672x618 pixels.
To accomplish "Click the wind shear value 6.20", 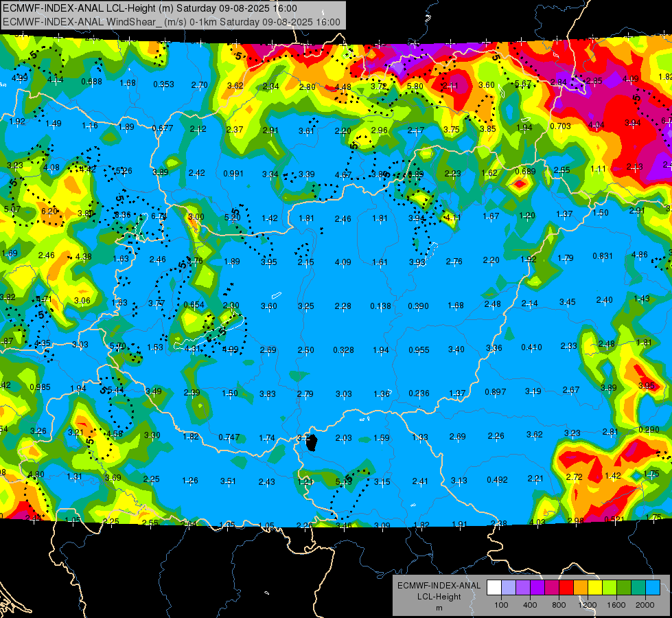I will (x=49, y=211).
